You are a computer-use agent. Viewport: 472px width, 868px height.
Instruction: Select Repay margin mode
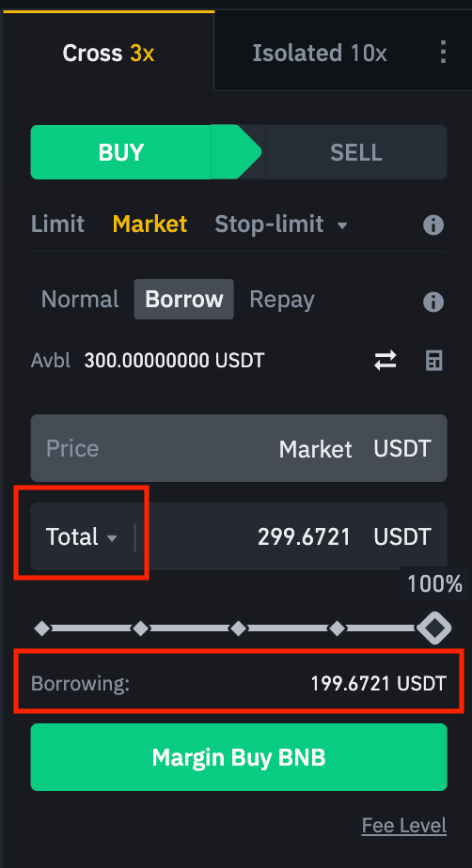pos(282,300)
